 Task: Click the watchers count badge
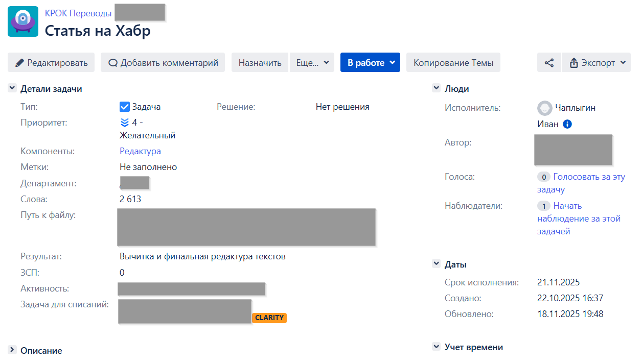click(x=544, y=206)
